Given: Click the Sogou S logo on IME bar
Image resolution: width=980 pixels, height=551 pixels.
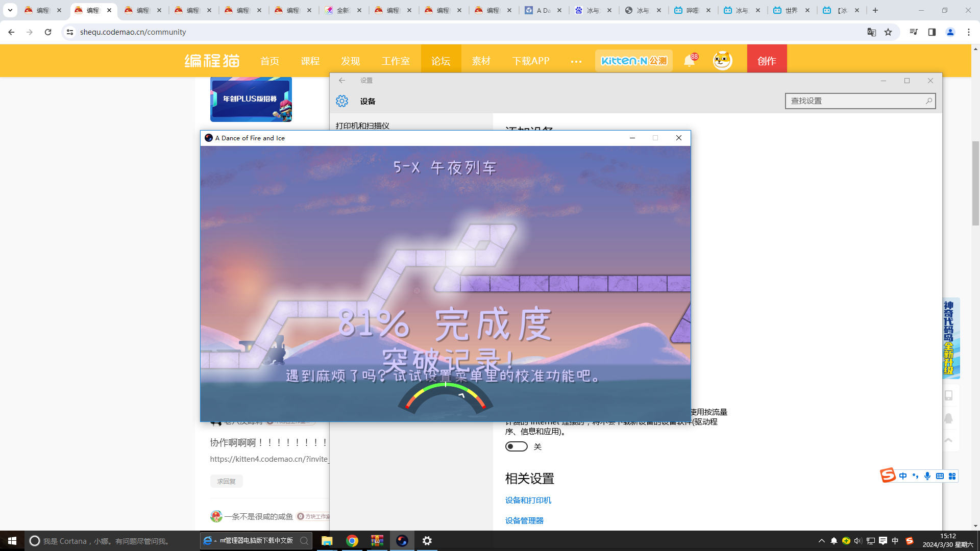Looking at the screenshot, I should click(888, 475).
